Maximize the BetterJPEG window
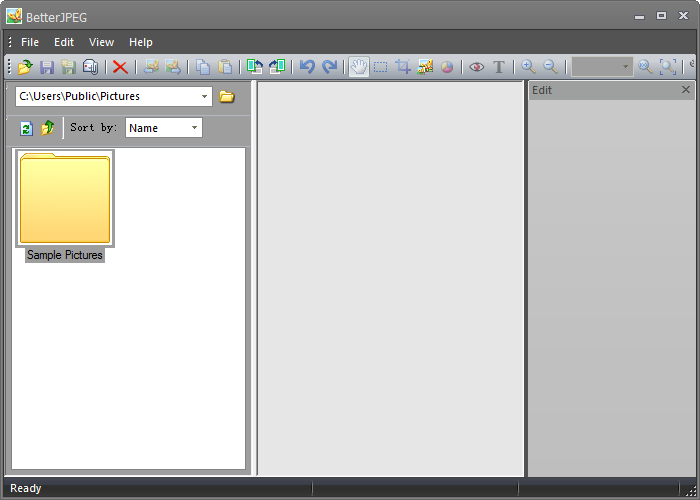Viewport: 700px width, 500px height. [x=661, y=16]
